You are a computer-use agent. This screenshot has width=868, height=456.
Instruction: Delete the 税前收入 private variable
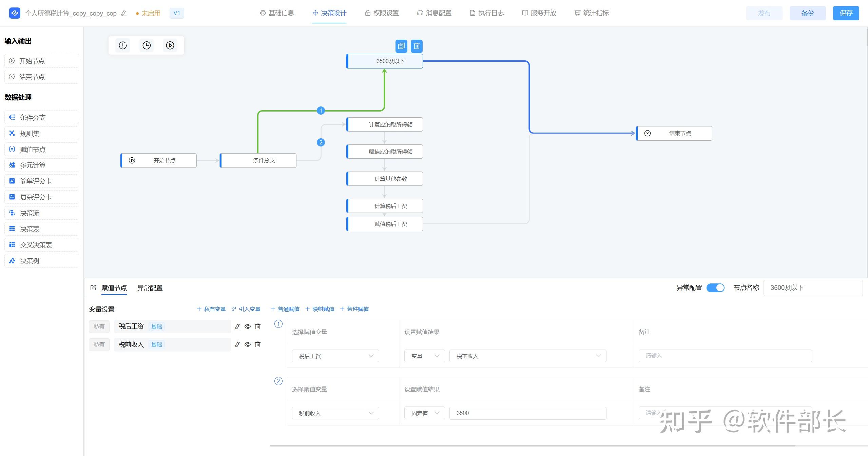pyautogui.click(x=258, y=344)
